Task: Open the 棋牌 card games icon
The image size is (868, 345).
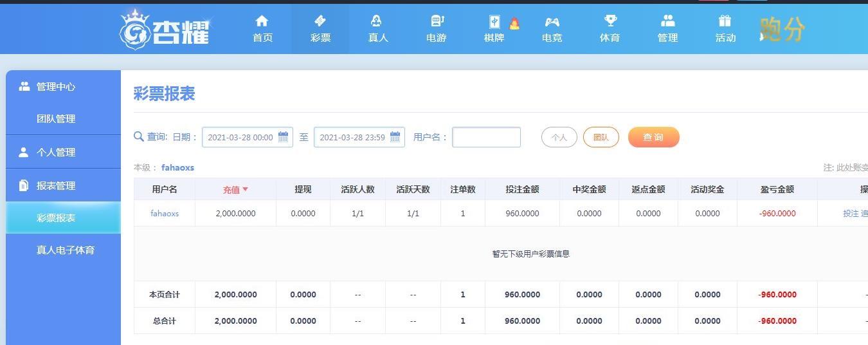Action: tap(493, 22)
